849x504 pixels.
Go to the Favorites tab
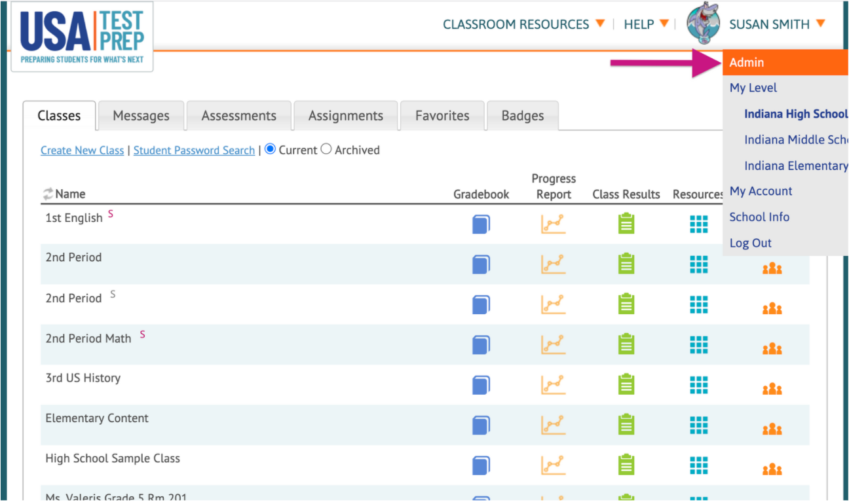442,116
